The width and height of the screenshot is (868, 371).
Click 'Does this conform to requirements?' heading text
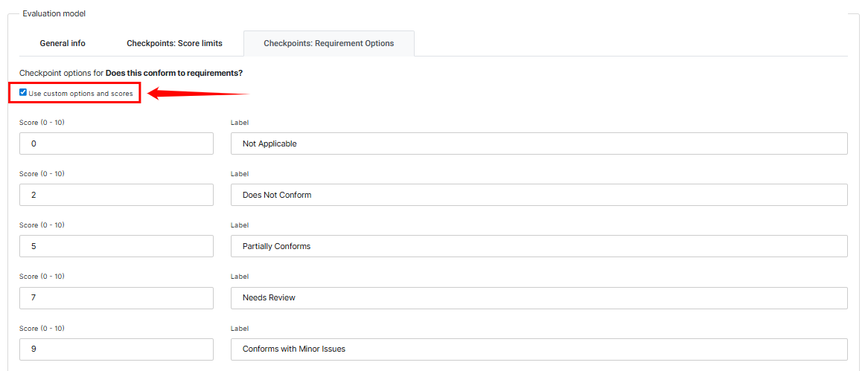click(174, 73)
